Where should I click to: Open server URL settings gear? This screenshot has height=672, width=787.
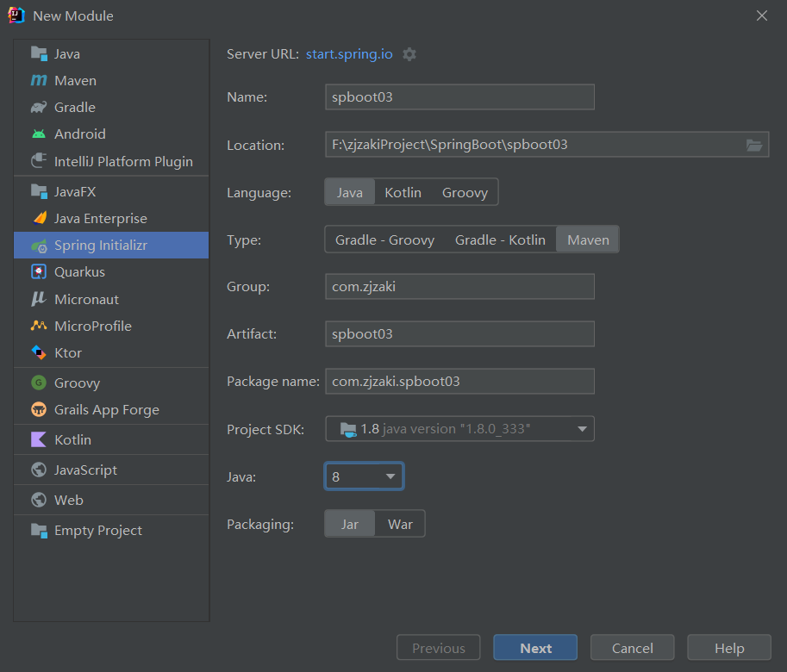click(409, 54)
